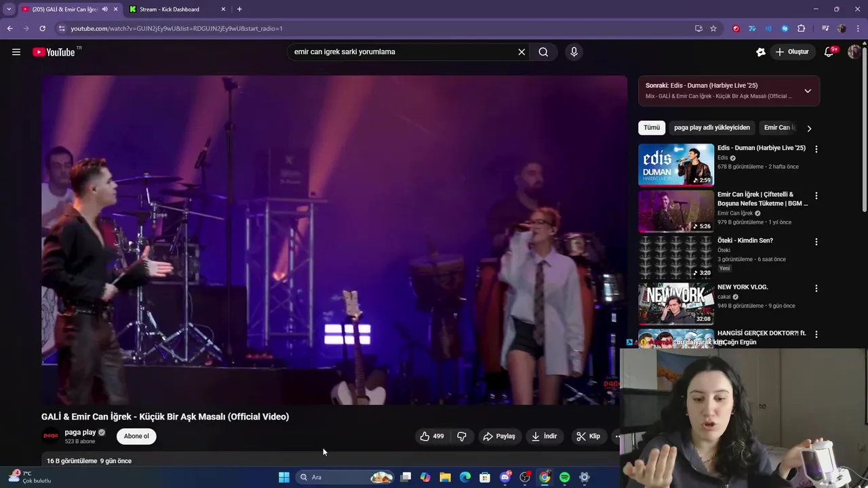Open options for 'Öteki - Kimdin Sen?' video
Screen dimensions: 868x488
click(816, 241)
